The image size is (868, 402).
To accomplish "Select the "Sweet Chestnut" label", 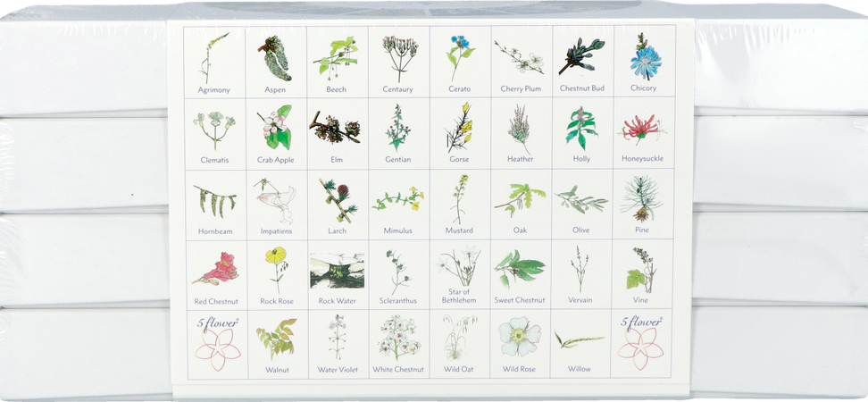I will tap(519, 300).
